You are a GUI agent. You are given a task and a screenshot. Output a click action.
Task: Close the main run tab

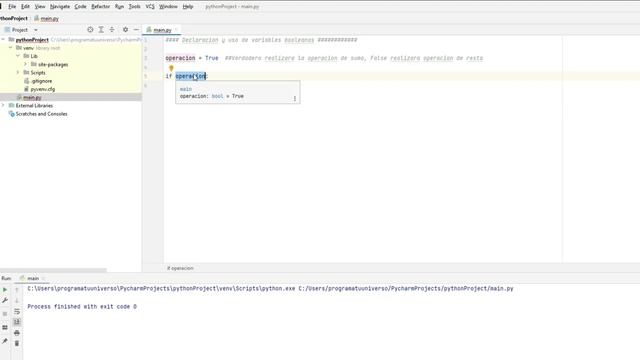pyautogui.click(x=43, y=278)
